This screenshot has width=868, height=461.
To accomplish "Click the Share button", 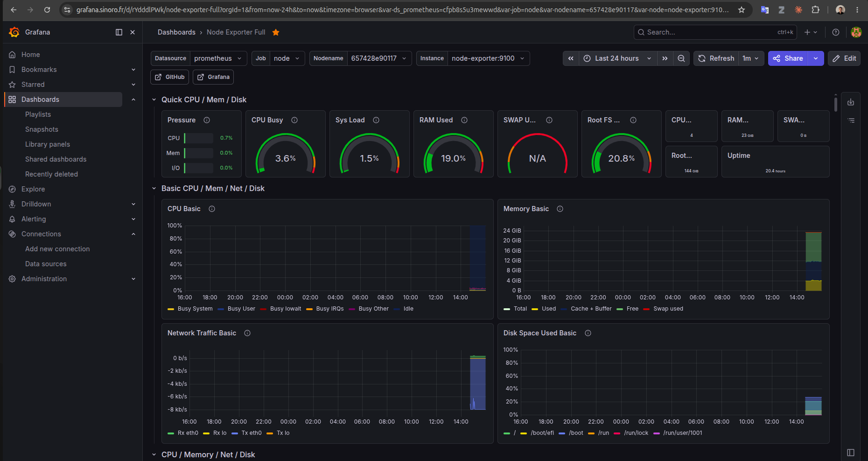I will point(788,58).
